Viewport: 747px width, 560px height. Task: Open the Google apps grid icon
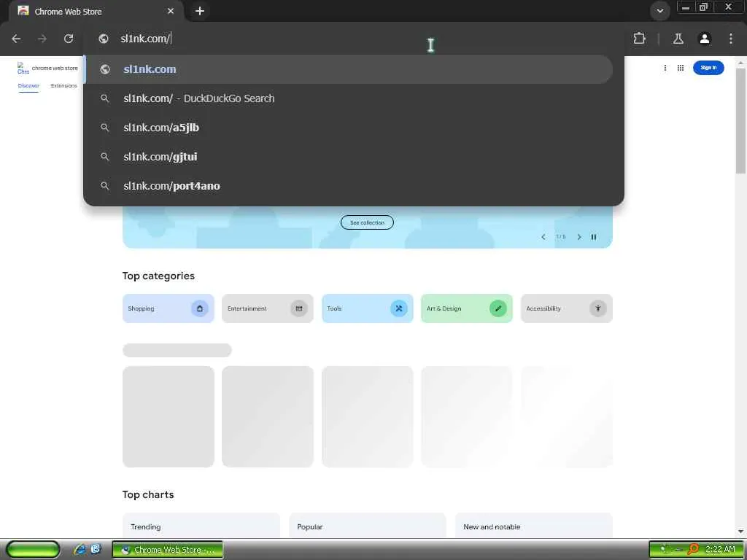point(681,68)
